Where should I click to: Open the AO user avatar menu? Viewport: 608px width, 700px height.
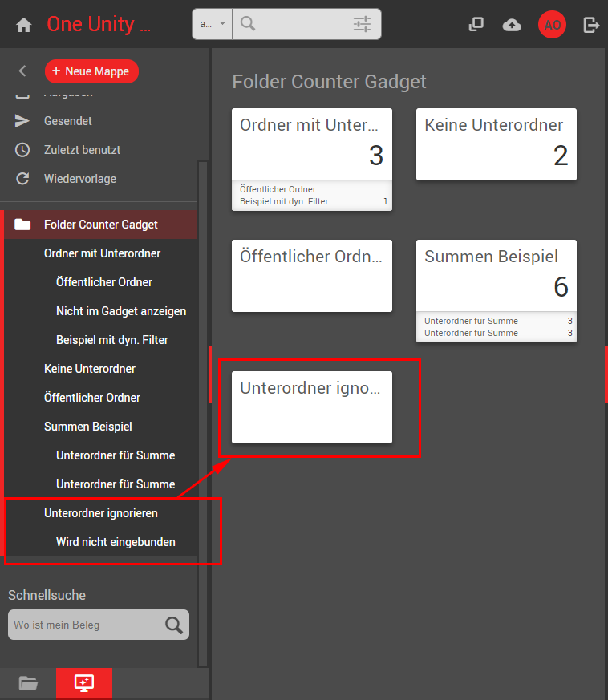pyautogui.click(x=552, y=25)
